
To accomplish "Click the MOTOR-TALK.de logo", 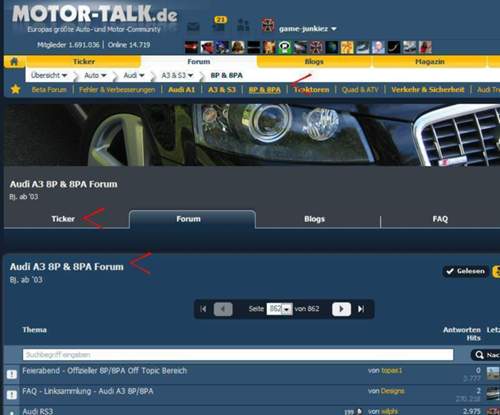I will coord(95,15).
